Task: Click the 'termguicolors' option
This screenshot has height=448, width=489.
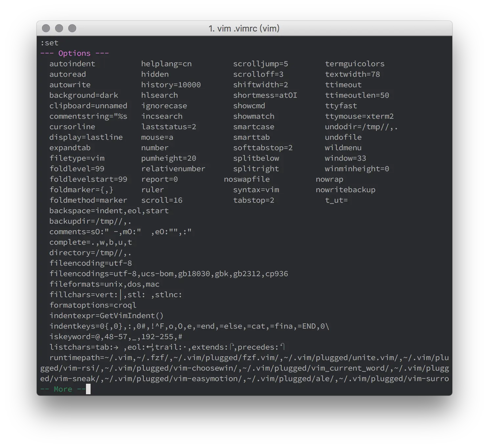Action: tap(355, 64)
